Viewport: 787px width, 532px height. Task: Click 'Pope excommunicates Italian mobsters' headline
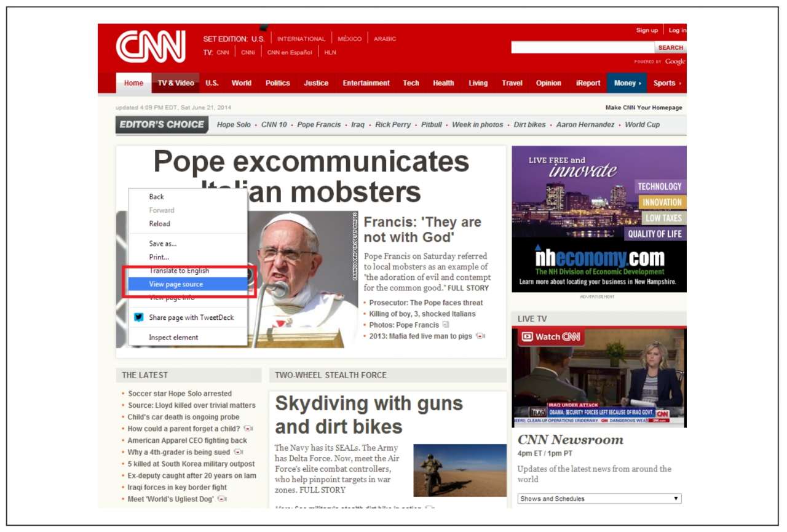click(x=311, y=177)
